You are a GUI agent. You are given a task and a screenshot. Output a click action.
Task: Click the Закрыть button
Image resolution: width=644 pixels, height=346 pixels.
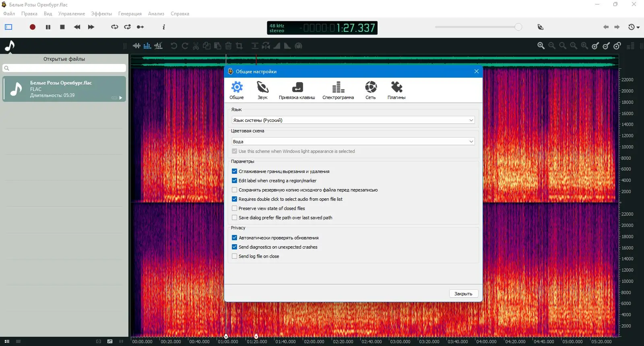463,294
